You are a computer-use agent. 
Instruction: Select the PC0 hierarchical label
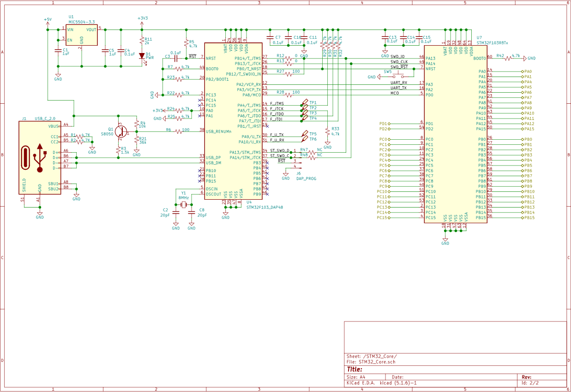[x=385, y=139]
